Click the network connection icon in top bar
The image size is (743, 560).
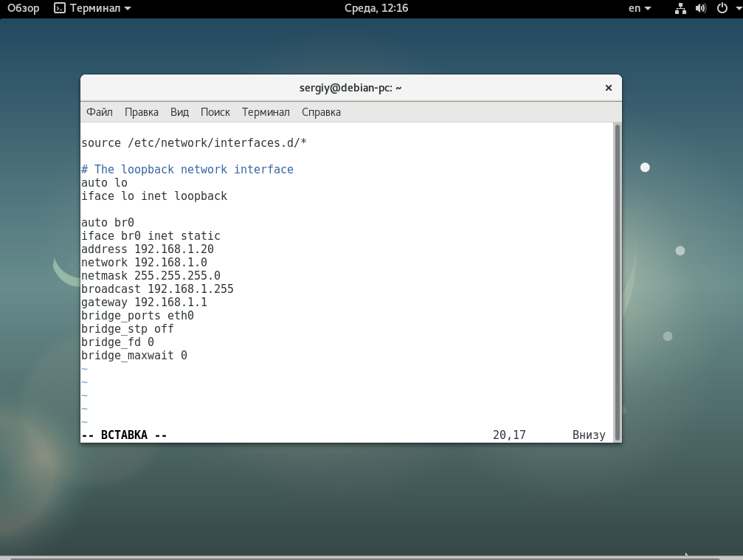pyautogui.click(x=680, y=9)
